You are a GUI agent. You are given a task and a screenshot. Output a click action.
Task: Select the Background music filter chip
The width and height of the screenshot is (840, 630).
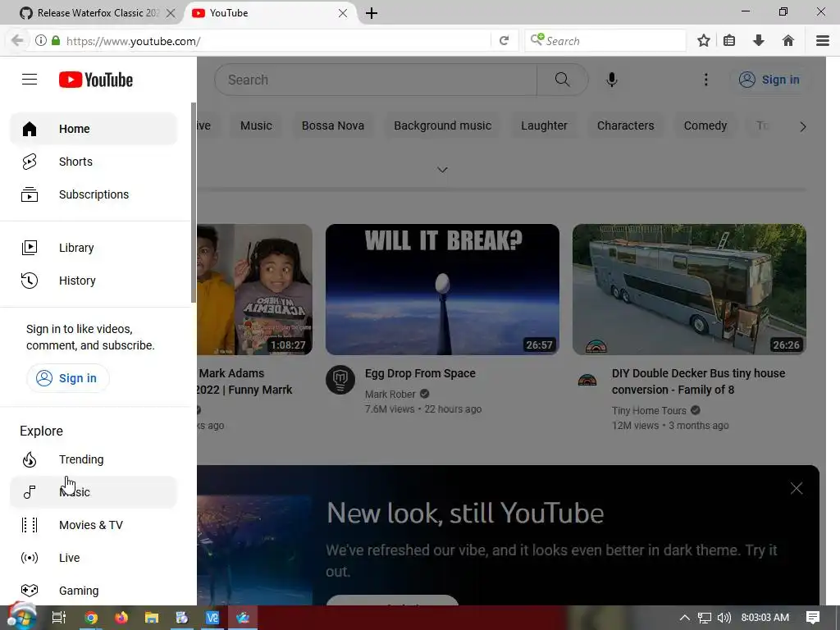pyautogui.click(x=442, y=126)
